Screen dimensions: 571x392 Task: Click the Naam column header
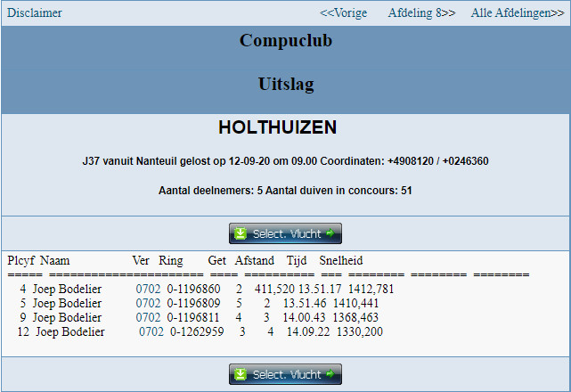point(54,260)
